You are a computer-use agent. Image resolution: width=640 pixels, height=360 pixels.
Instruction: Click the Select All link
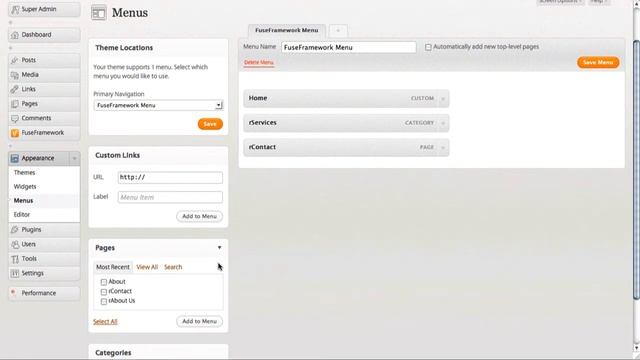click(105, 322)
